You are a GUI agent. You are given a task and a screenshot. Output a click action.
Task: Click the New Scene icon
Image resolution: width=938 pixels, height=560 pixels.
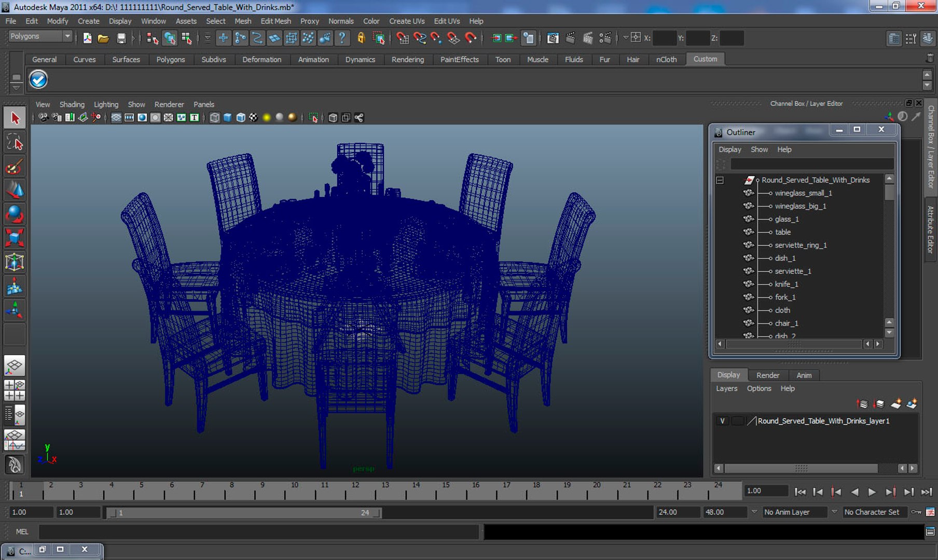tap(87, 38)
